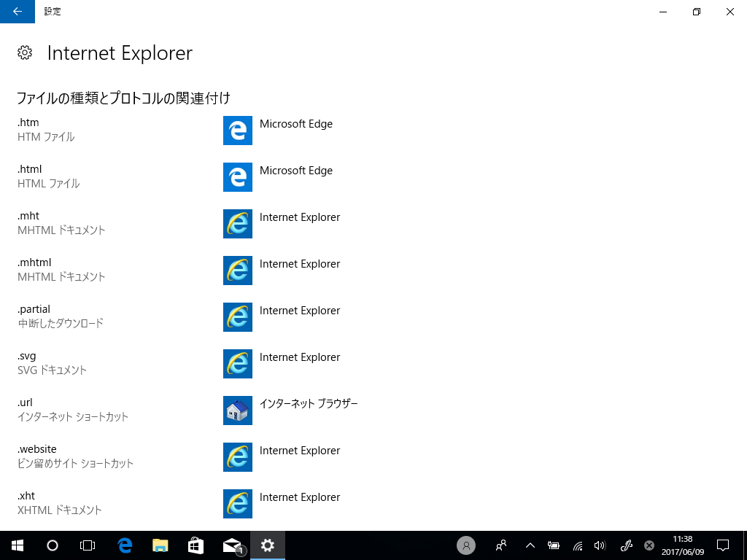Click the ファイルの種類とプロトコルの関連付け heading
The width and height of the screenshot is (747, 560).
coord(123,98)
